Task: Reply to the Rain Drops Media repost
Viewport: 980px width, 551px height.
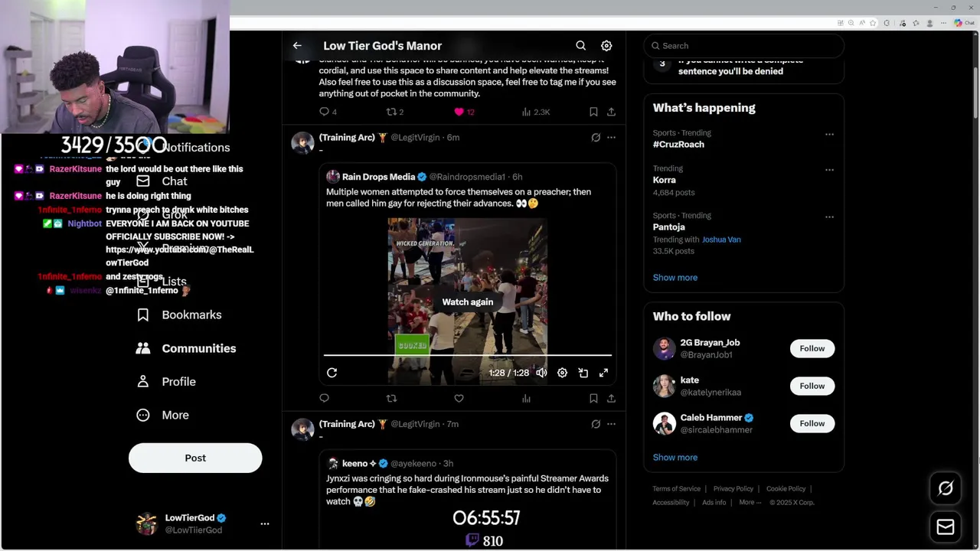Action: point(324,398)
